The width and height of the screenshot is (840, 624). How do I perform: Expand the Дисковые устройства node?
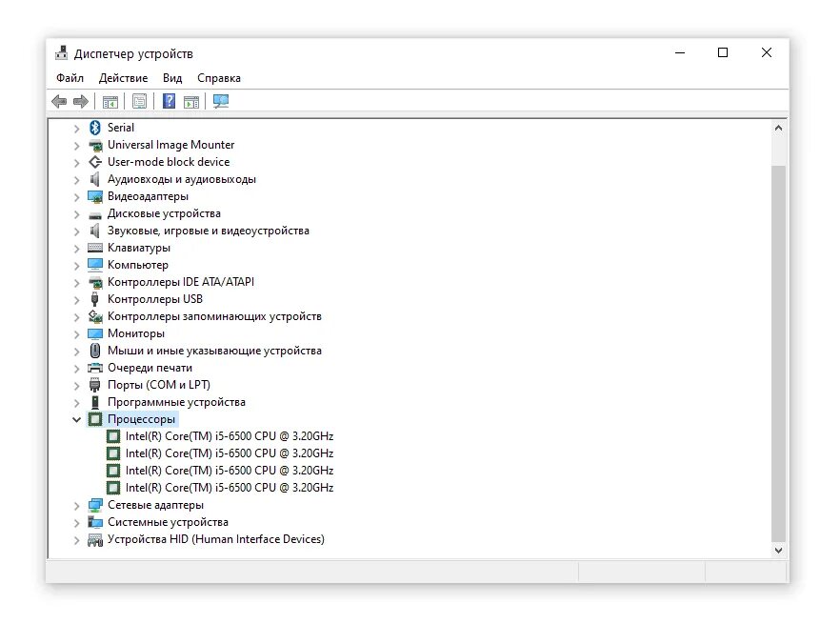click(x=76, y=214)
